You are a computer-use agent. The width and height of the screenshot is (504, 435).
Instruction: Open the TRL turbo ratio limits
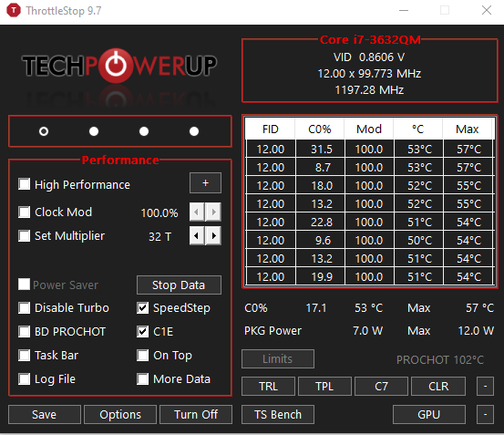click(x=268, y=386)
